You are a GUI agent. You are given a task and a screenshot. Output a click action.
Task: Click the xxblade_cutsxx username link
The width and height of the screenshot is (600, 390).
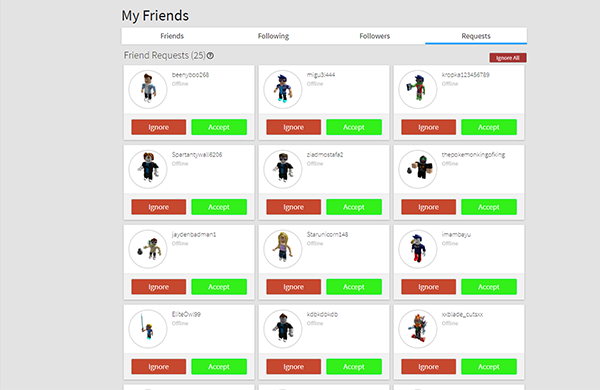tap(462, 315)
